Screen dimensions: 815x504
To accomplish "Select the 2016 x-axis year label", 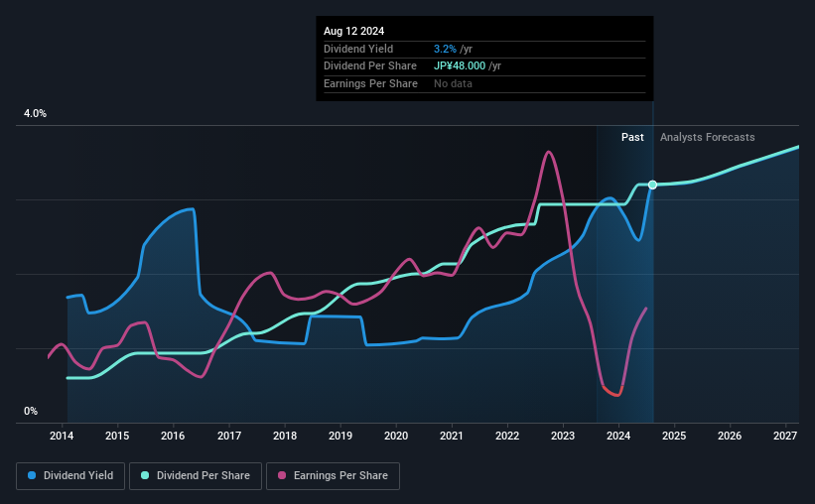I will tap(173, 436).
